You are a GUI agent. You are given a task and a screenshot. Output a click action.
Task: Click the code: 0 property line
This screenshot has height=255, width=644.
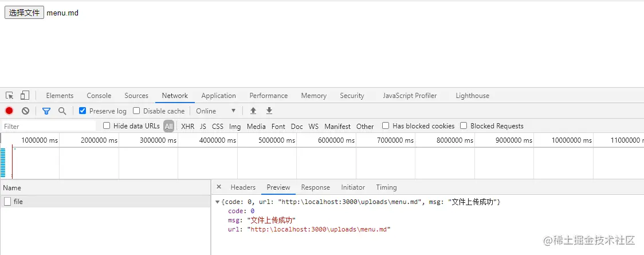[241, 211]
